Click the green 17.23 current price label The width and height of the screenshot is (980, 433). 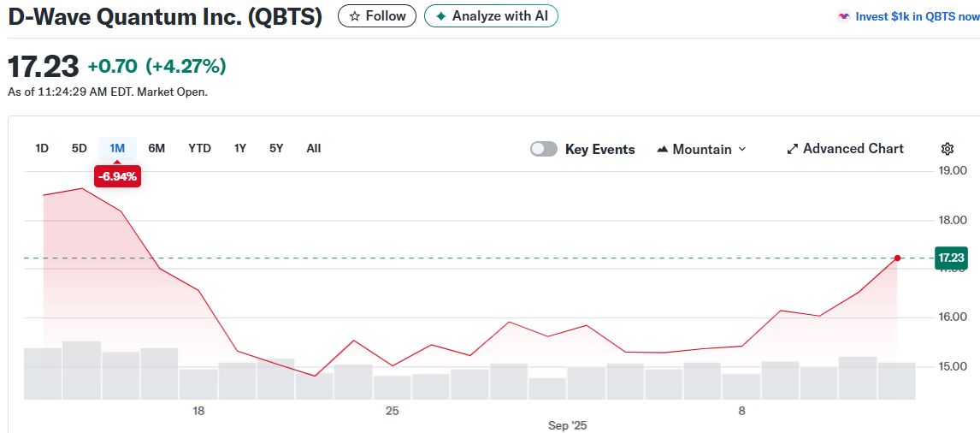951,258
